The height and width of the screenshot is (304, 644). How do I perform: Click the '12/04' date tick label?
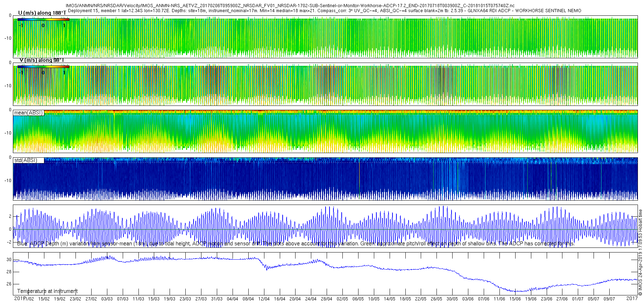click(264, 299)
